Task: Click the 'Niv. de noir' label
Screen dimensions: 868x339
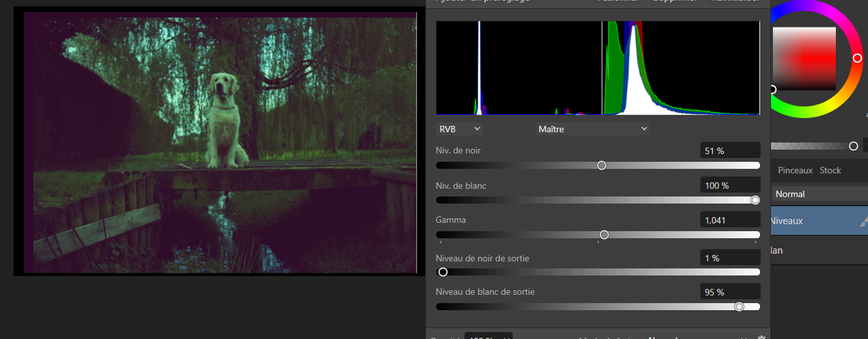Action: point(458,151)
